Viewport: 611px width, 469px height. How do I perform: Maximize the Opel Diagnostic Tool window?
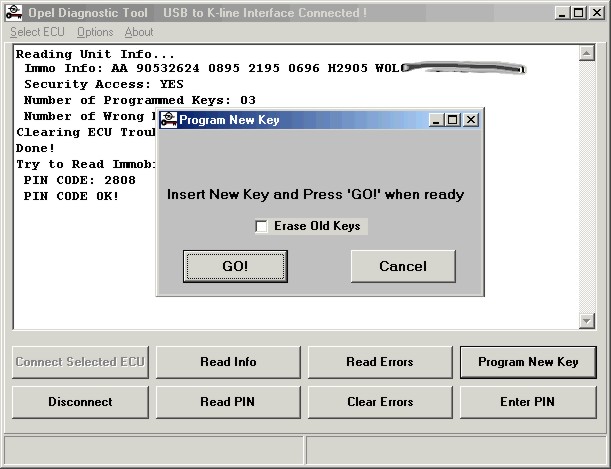tap(579, 12)
